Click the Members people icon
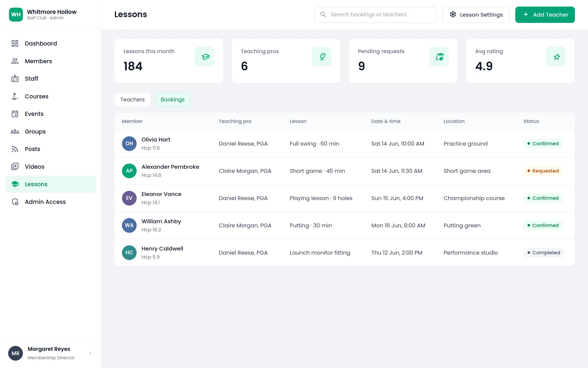588x368 pixels. pyautogui.click(x=15, y=61)
